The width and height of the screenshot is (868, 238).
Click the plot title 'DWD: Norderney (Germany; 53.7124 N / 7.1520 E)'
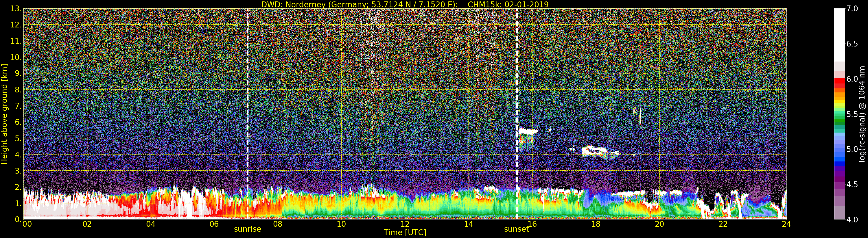click(359, 4)
